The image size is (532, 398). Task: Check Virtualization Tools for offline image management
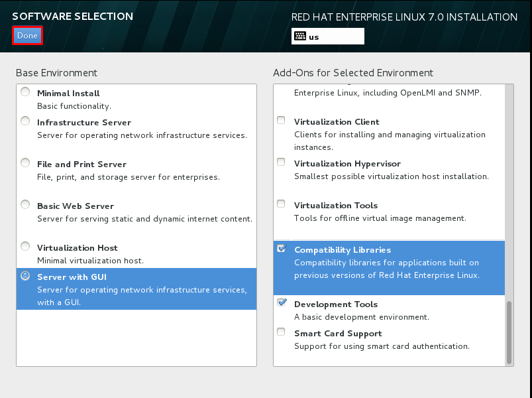click(281, 204)
